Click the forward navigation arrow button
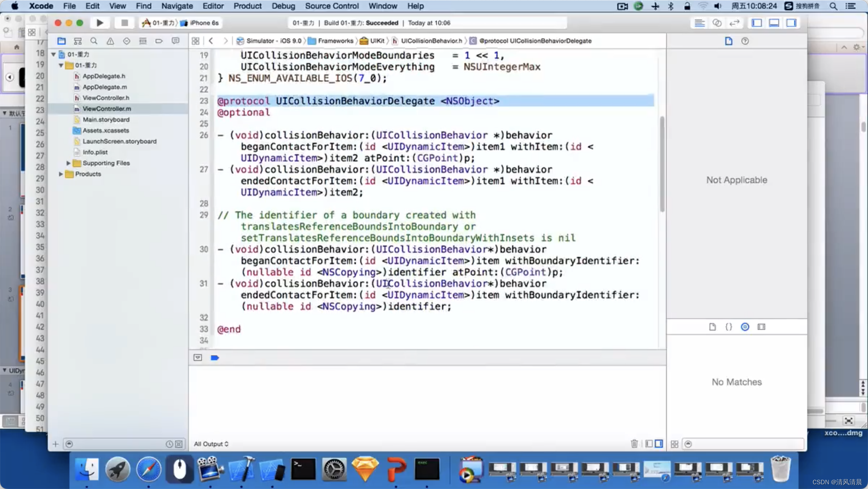This screenshot has width=868, height=489. pyautogui.click(x=225, y=40)
